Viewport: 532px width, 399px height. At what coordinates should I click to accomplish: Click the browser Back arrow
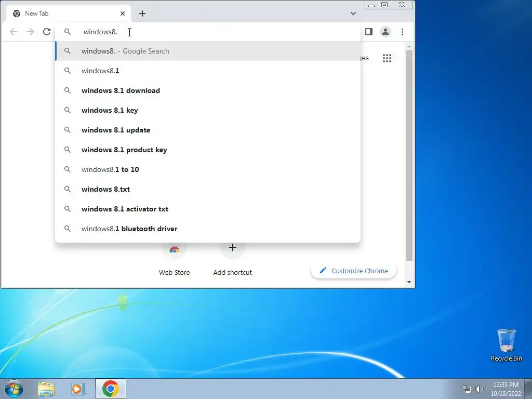point(14,32)
